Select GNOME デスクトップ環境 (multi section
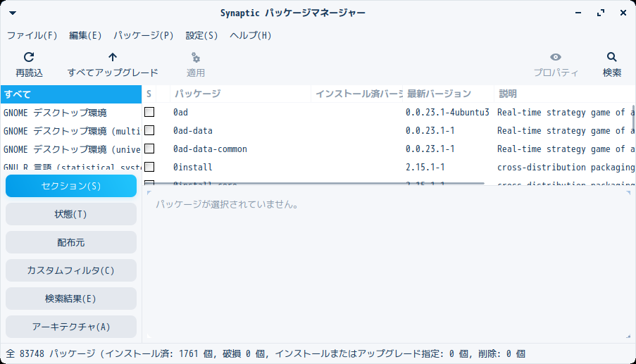Viewport: 636px width, 364px height. coord(71,131)
